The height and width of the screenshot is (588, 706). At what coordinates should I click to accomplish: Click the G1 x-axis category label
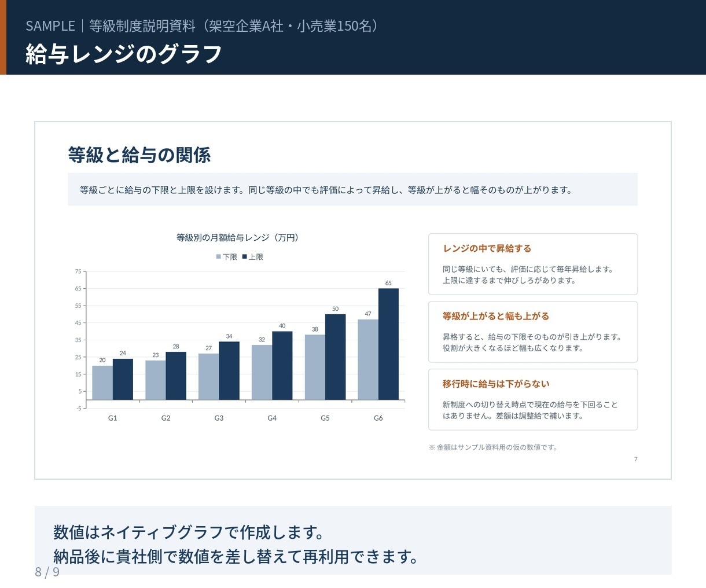[113, 418]
